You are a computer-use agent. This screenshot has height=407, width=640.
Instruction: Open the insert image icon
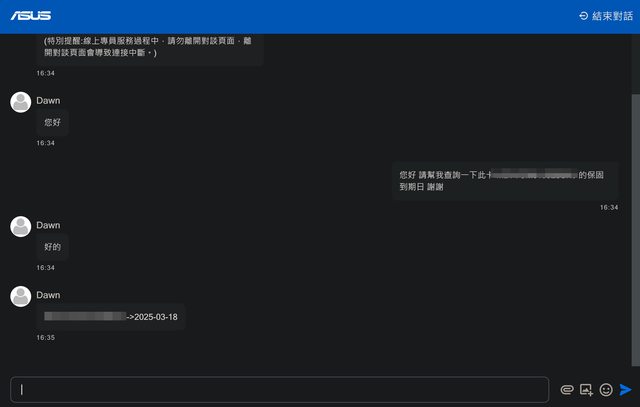pyautogui.click(x=587, y=390)
